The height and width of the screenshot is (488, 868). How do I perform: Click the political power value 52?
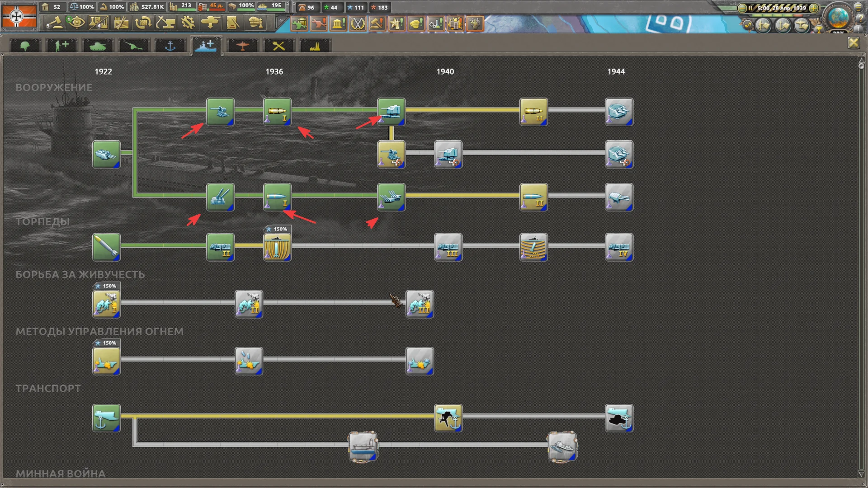point(57,7)
